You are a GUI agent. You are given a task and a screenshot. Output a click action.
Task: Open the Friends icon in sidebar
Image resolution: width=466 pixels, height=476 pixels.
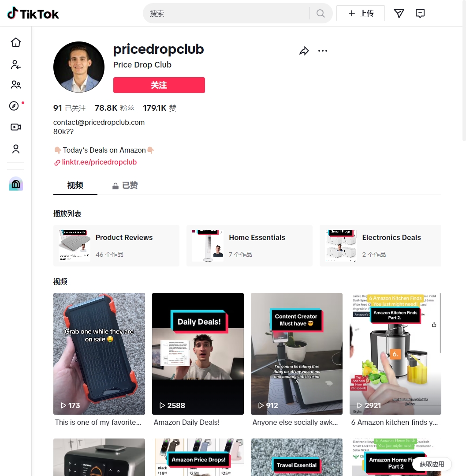pos(16,85)
